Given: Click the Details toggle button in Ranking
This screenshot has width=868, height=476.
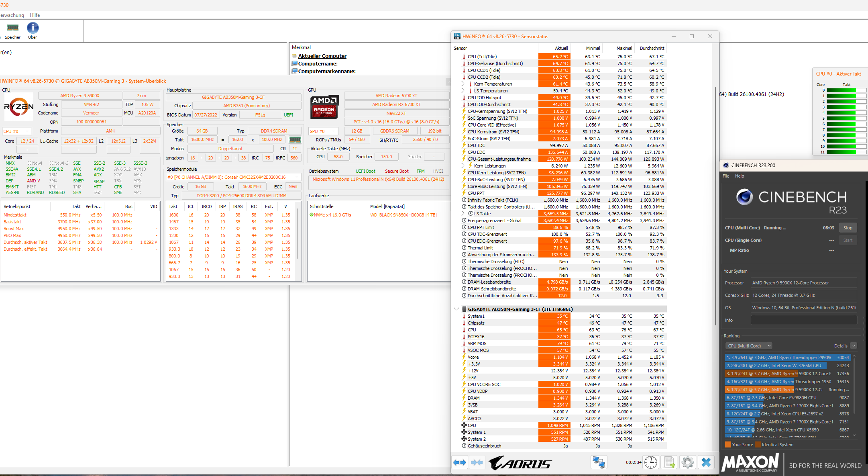Looking at the screenshot, I should point(854,346).
